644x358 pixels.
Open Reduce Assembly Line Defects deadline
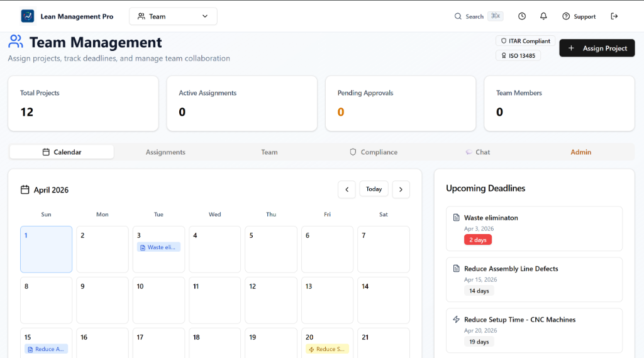coord(534,279)
